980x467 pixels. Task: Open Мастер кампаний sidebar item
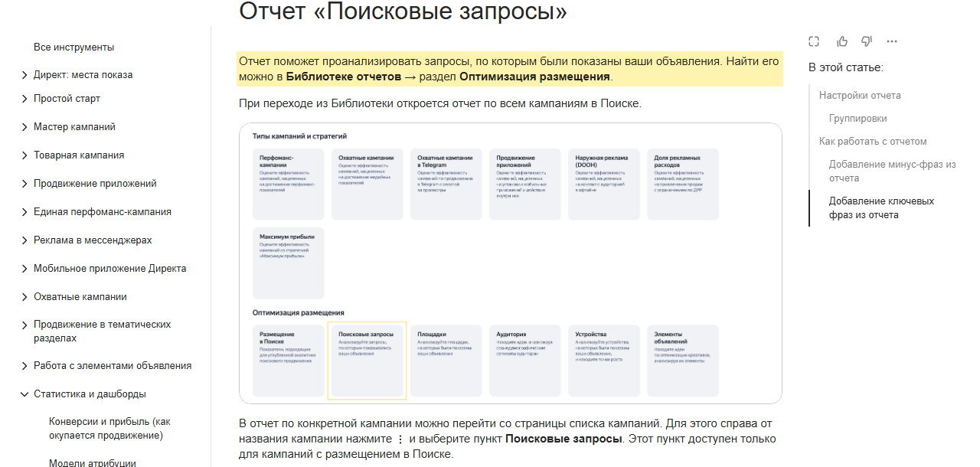[x=74, y=127]
